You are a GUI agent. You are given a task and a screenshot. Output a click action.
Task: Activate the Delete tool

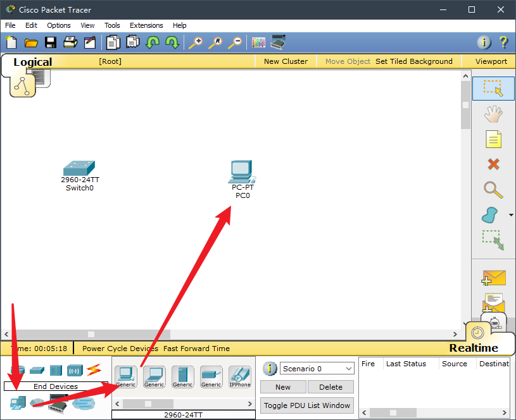493,164
